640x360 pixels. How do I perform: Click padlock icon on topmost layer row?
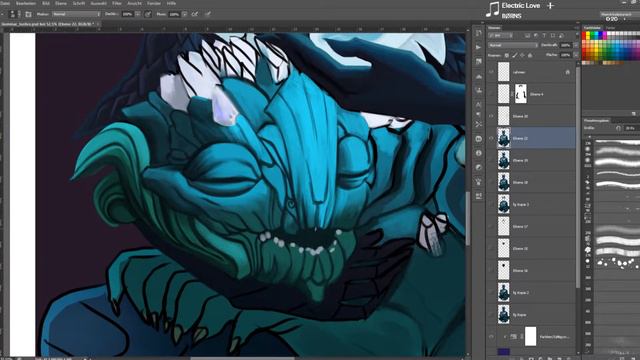(x=567, y=72)
